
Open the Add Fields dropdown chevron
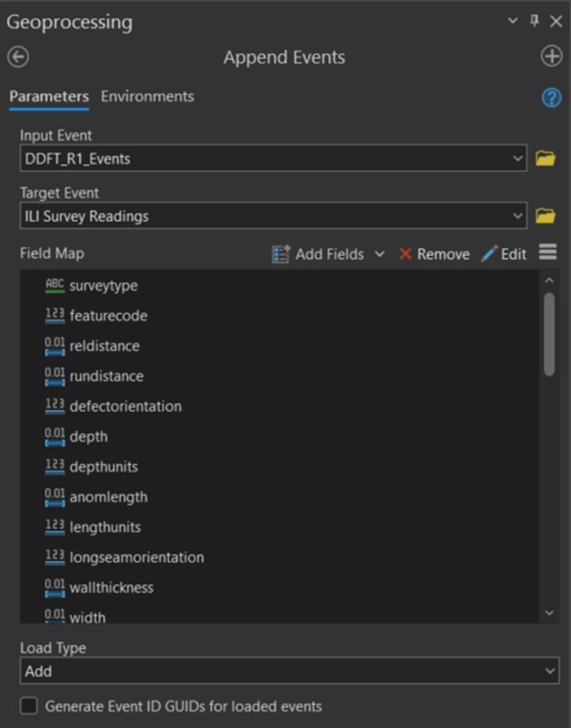[380, 253]
